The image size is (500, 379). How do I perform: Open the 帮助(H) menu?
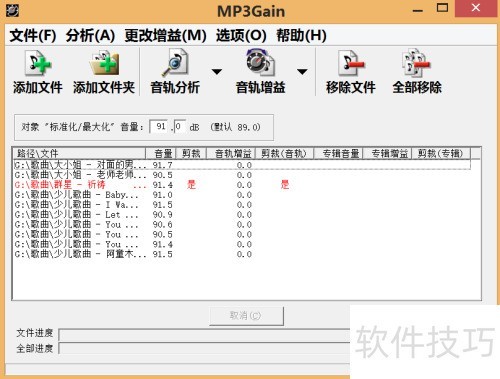[301, 35]
